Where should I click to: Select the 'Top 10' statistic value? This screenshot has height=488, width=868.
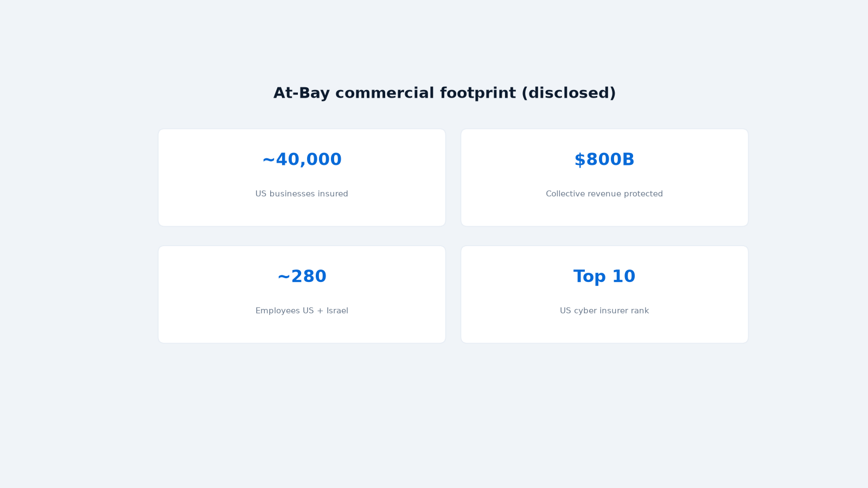[604, 277]
